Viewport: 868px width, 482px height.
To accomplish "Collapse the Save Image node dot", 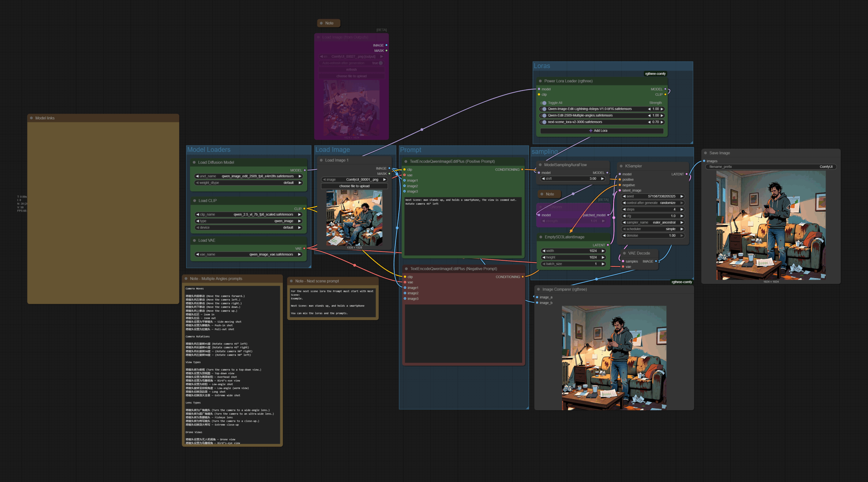I will click(705, 153).
